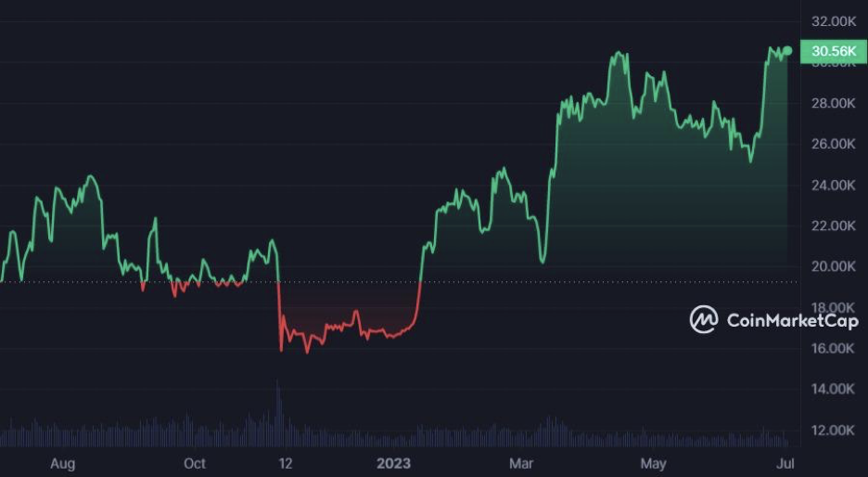The image size is (868, 477).
Task: Click the CoinMarketCap logo icon
Action: (704, 320)
